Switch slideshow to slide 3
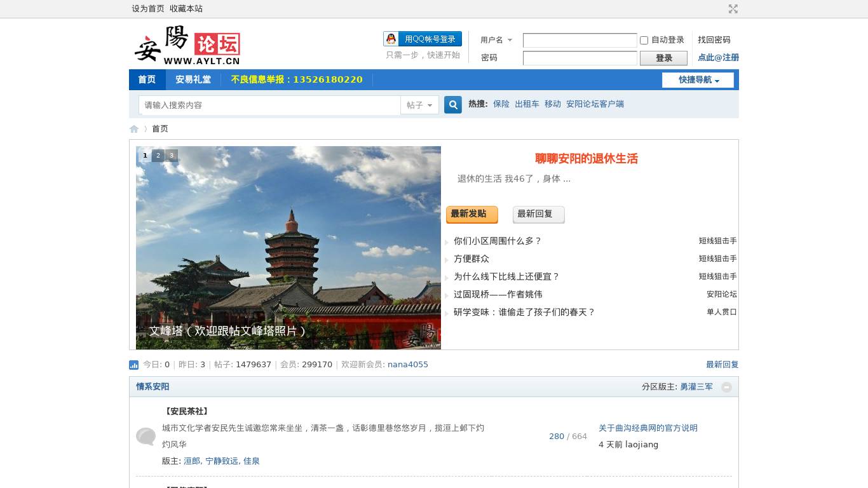 (x=172, y=155)
